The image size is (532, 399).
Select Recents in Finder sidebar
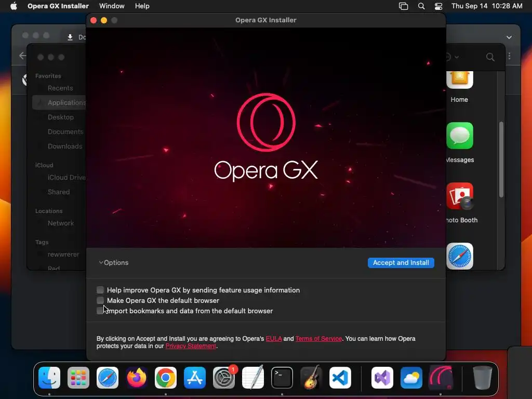coord(60,88)
